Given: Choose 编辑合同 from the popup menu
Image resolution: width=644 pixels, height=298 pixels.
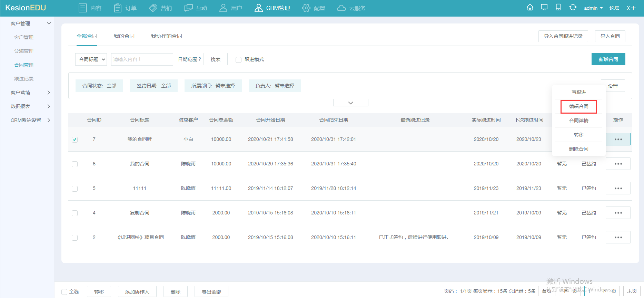Looking at the screenshot, I should point(579,106).
